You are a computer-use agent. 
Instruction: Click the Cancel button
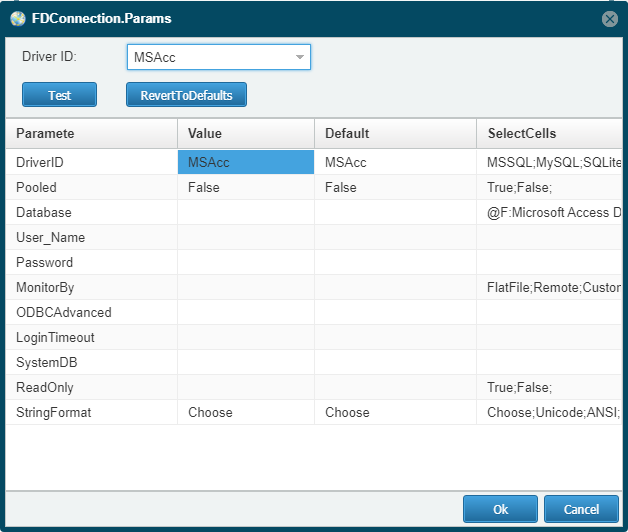581,509
